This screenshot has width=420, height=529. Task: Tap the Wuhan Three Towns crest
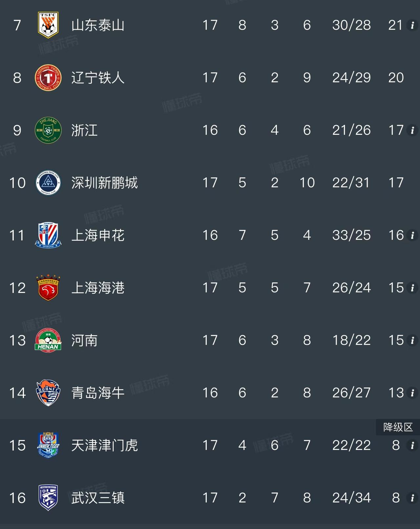[48, 498]
